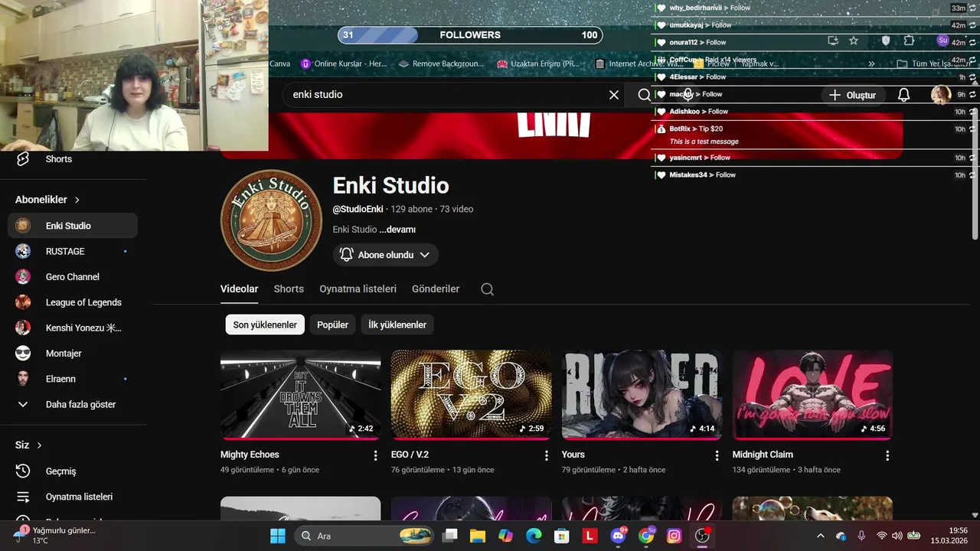Clear the 'enki studio' search text with X
The width and height of the screenshot is (980, 551).
(x=613, y=95)
